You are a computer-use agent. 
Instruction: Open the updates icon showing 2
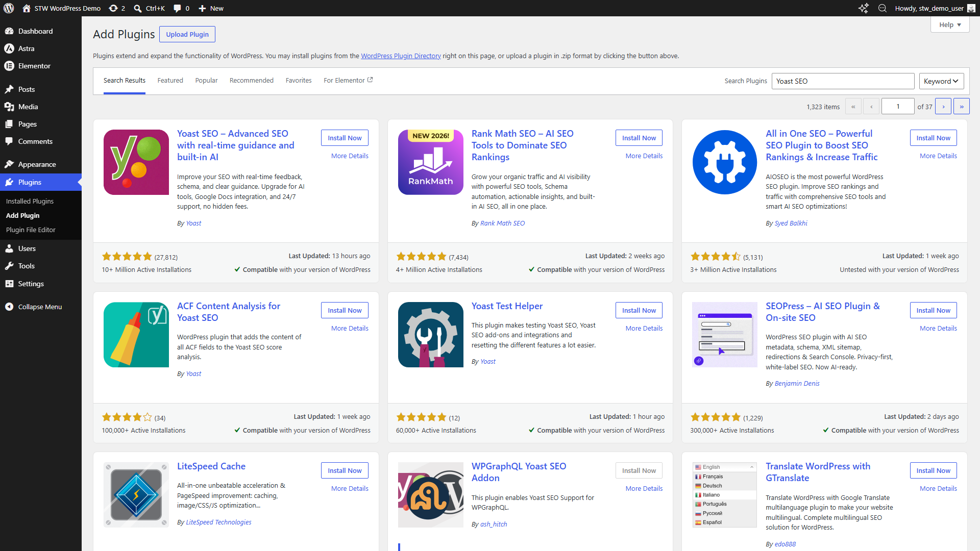pos(113,8)
